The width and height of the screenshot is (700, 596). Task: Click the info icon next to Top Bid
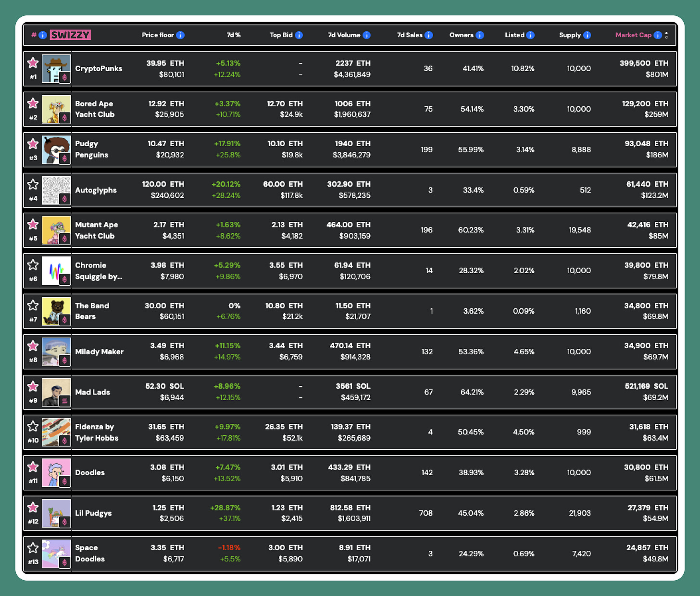tap(299, 35)
